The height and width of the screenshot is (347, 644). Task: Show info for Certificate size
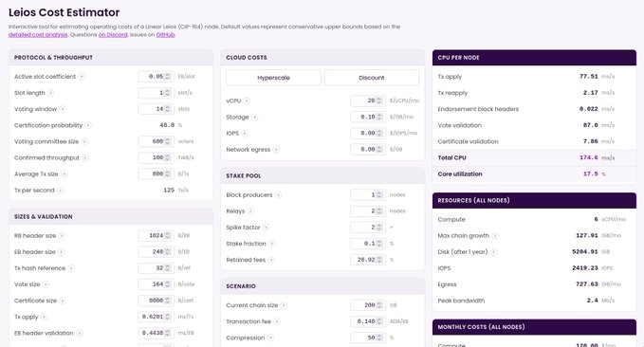pos(63,301)
